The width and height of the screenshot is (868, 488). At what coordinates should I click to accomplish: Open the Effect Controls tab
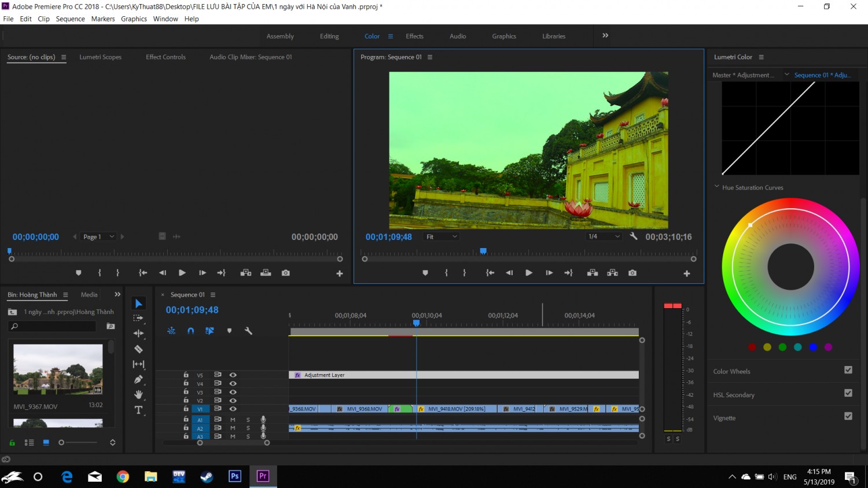[165, 57]
